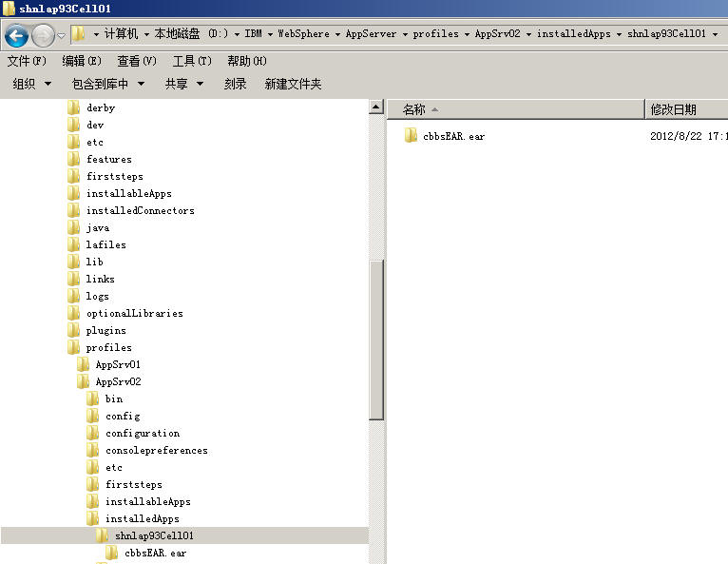Click the bin folder icon under AppSrv02
This screenshot has height=564, width=728.
pos(92,399)
